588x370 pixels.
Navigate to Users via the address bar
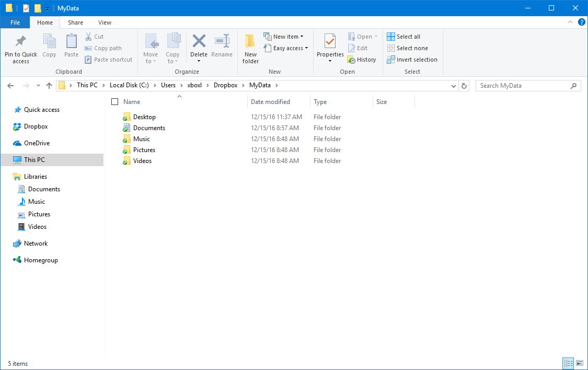(x=168, y=85)
